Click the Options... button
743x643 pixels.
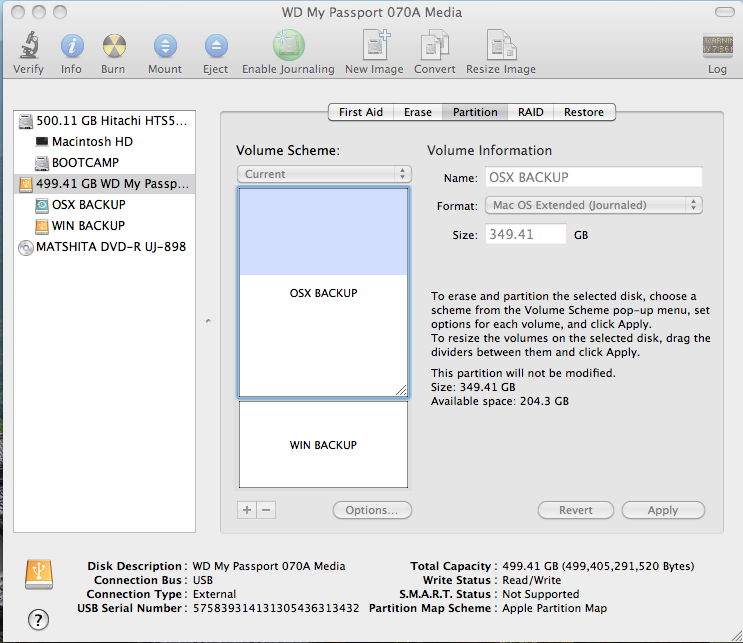click(x=372, y=510)
